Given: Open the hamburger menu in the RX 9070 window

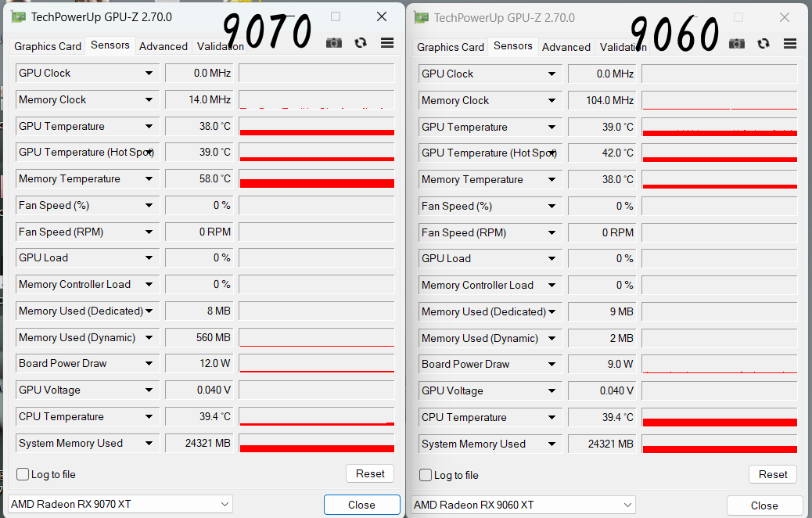Looking at the screenshot, I should (x=387, y=42).
